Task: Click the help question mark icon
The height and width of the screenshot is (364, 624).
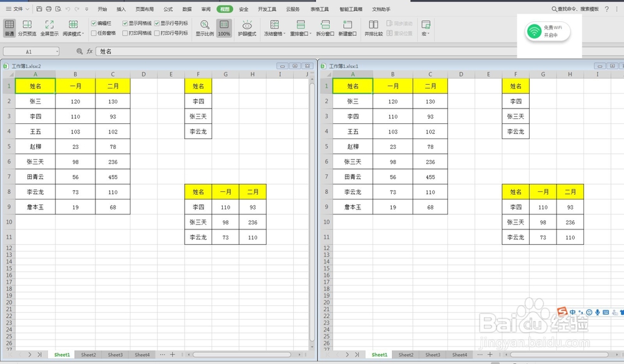Action: point(607,9)
